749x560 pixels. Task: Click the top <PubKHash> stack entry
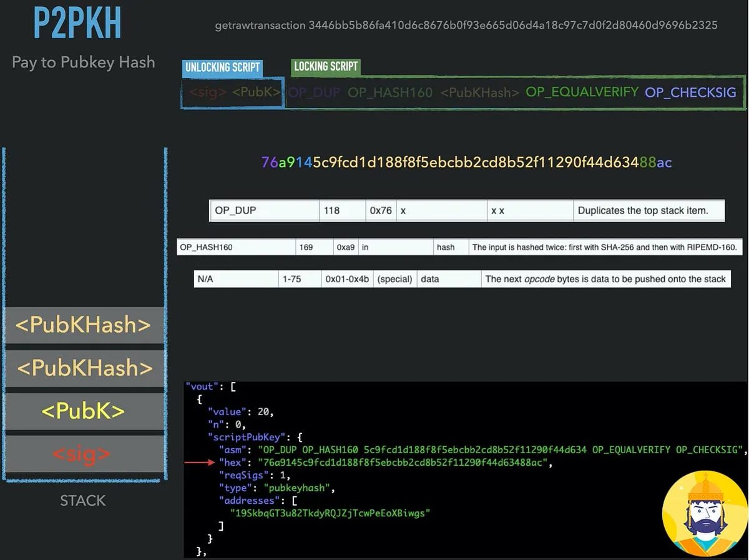83,325
